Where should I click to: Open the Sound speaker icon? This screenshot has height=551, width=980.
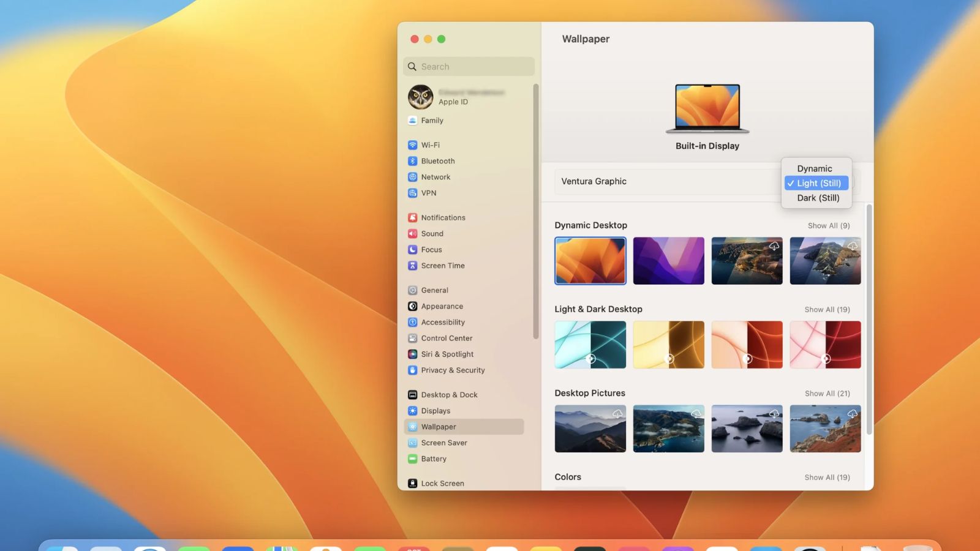(413, 233)
